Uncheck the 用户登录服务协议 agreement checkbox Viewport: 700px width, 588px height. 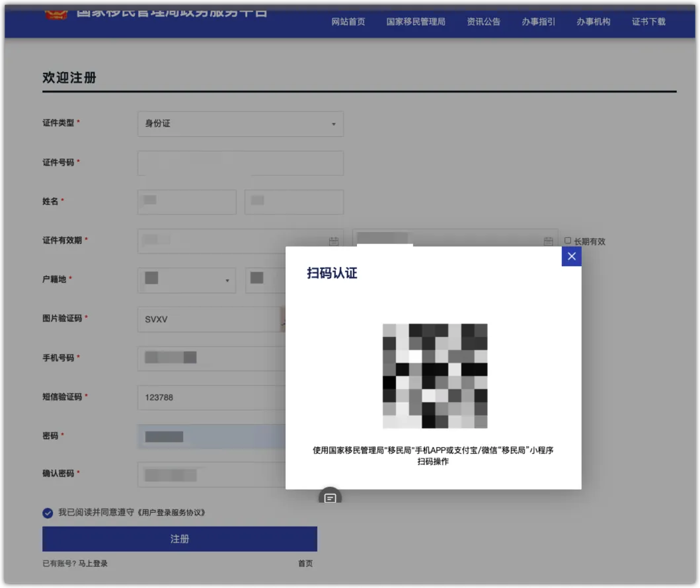pos(48,513)
